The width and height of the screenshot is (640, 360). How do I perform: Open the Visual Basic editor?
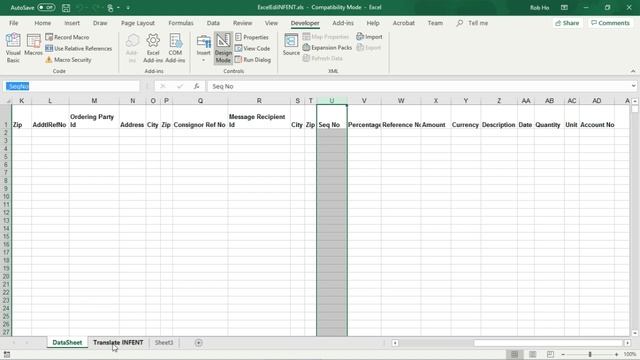(x=13, y=48)
